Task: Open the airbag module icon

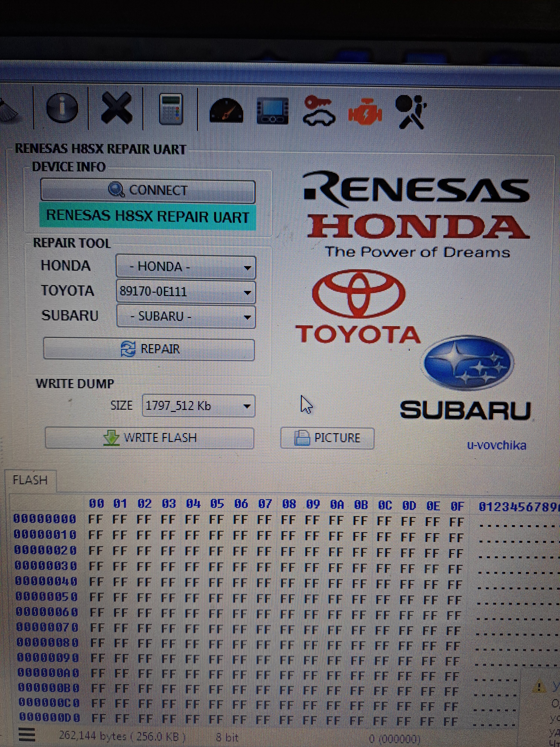Action: tap(410, 112)
